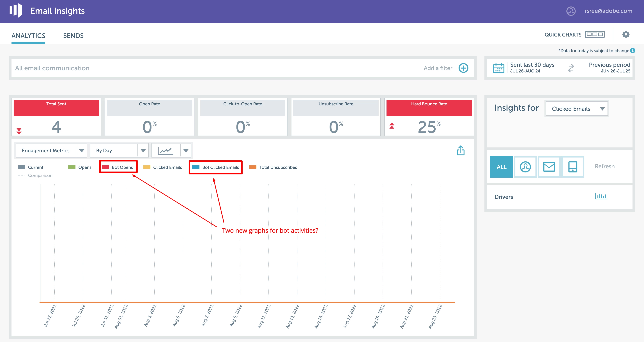Switch to the Analytics tab

click(x=28, y=36)
